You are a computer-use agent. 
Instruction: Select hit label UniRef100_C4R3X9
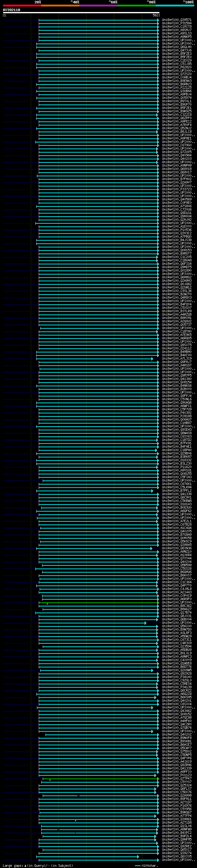click(176, 643)
